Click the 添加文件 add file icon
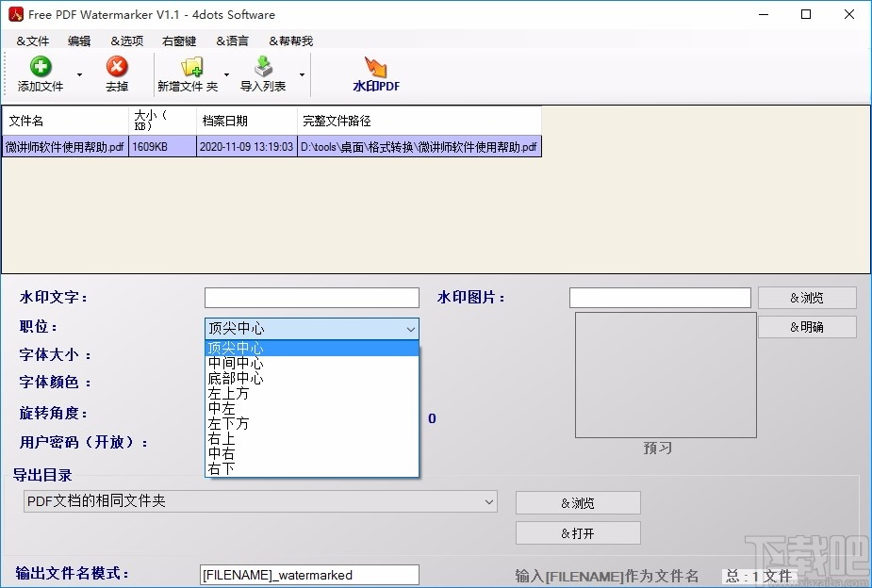This screenshot has width=872, height=588. click(40, 67)
